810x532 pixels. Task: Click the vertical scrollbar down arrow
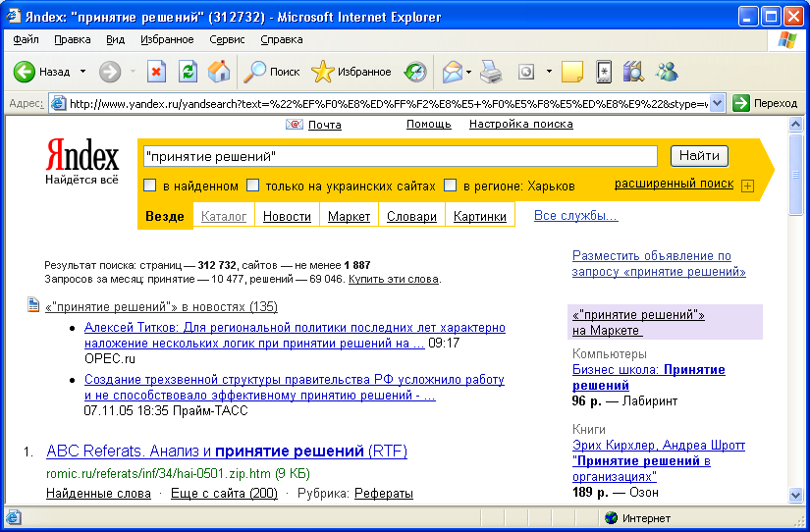tap(795, 496)
